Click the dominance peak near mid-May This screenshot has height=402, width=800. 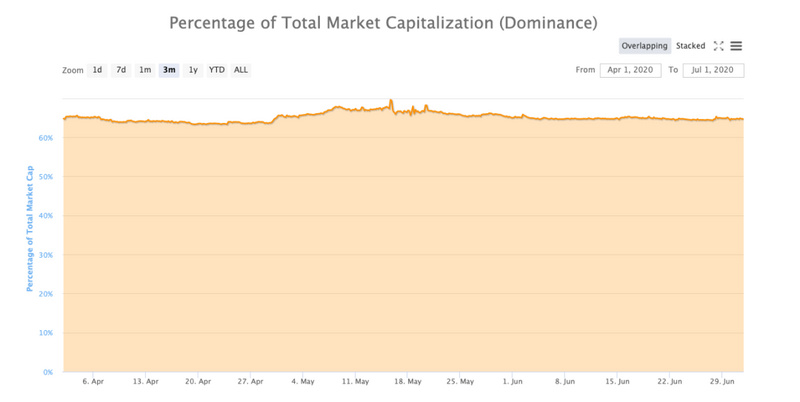(x=391, y=100)
